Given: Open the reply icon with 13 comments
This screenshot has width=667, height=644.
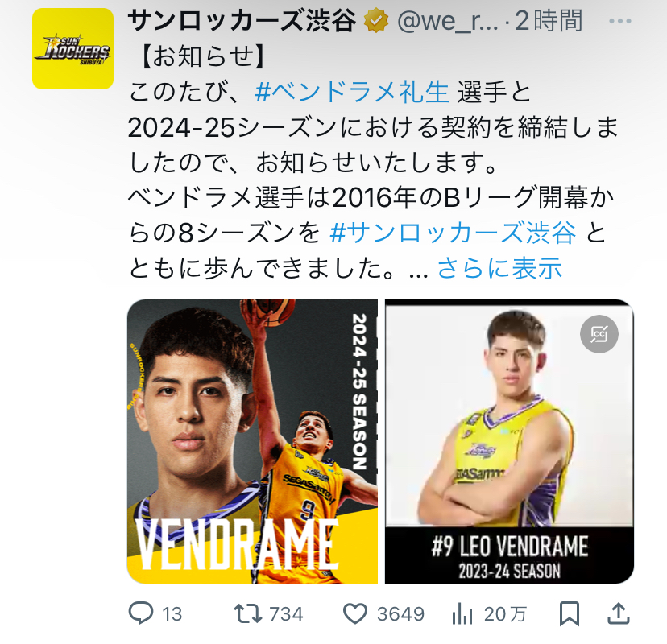Looking at the screenshot, I should (x=141, y=614).
